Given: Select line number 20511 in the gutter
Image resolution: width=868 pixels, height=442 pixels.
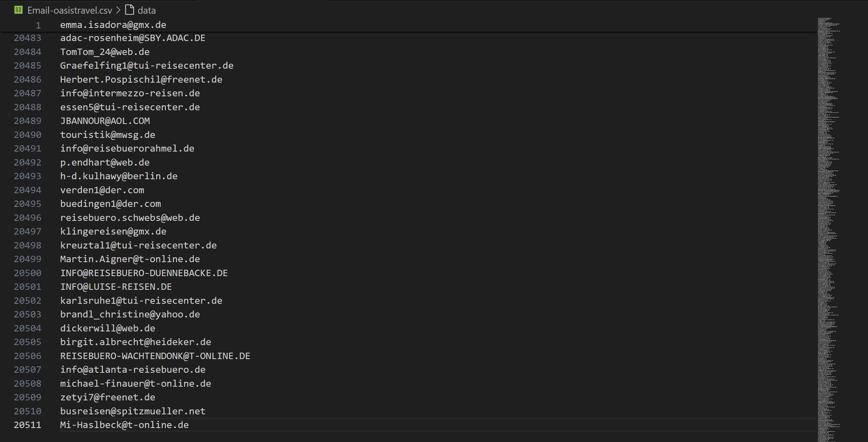Looking at the screenshot, I should point(27,425).
